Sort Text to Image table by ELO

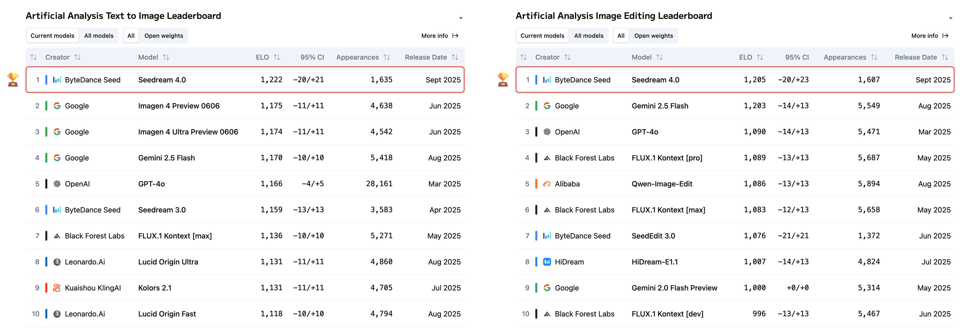[277, 57]
